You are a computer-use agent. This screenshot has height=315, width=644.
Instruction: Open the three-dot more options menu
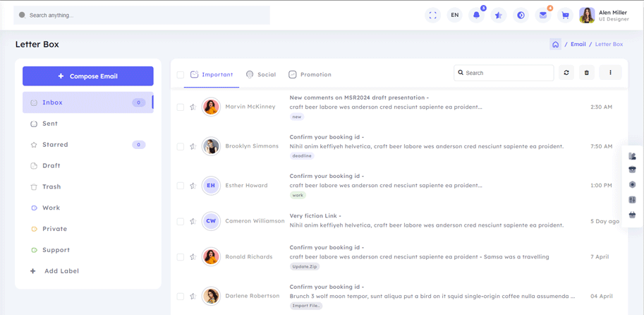(610, 73)
